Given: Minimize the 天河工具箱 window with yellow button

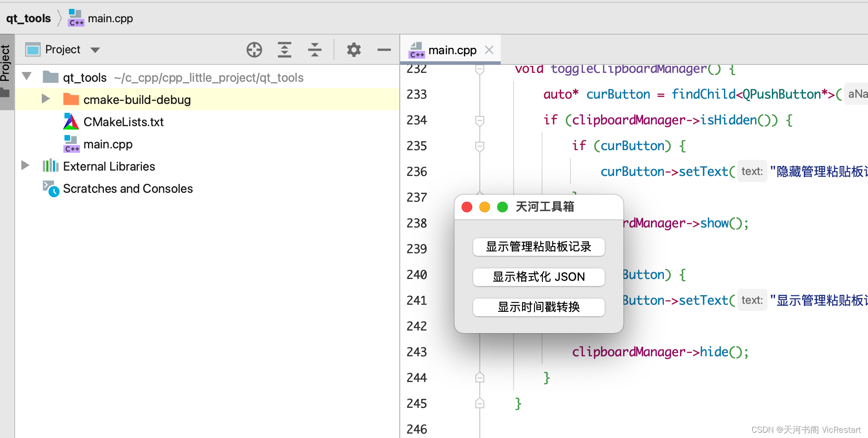Looking at the screenshot, I should click(x=485, y=207).
